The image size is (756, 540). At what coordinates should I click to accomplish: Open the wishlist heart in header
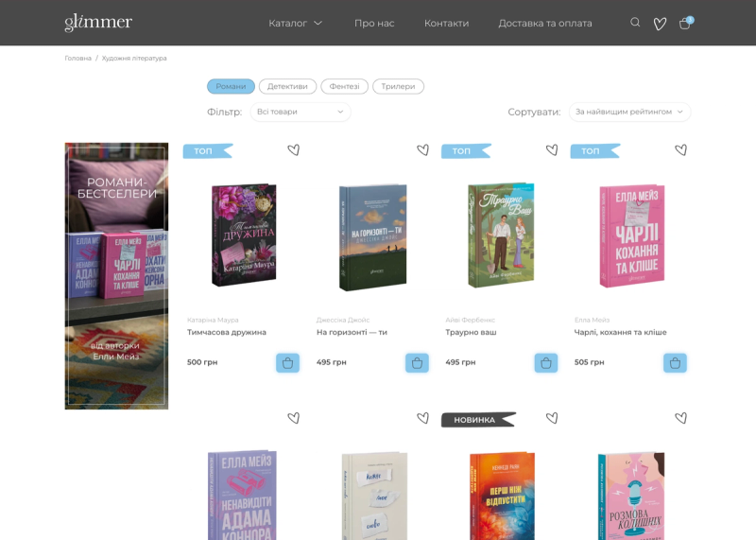point(660,23)
